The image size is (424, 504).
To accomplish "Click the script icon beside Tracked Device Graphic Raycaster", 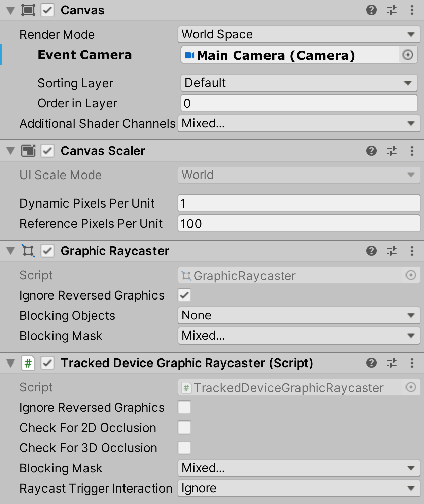I will [x=29, y=363].
